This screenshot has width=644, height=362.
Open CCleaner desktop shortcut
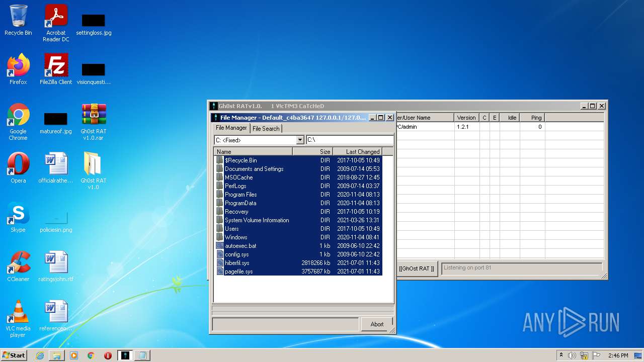(x=18, y=266)
